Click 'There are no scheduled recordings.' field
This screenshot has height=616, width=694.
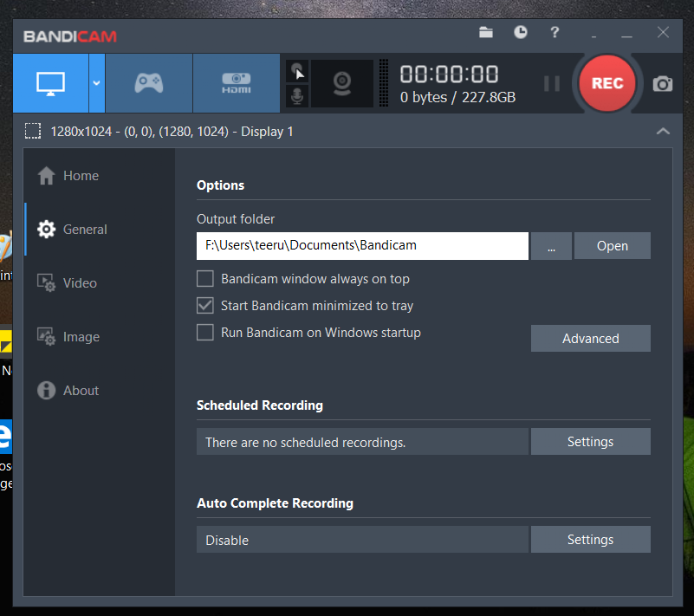(x=362, y=442)
